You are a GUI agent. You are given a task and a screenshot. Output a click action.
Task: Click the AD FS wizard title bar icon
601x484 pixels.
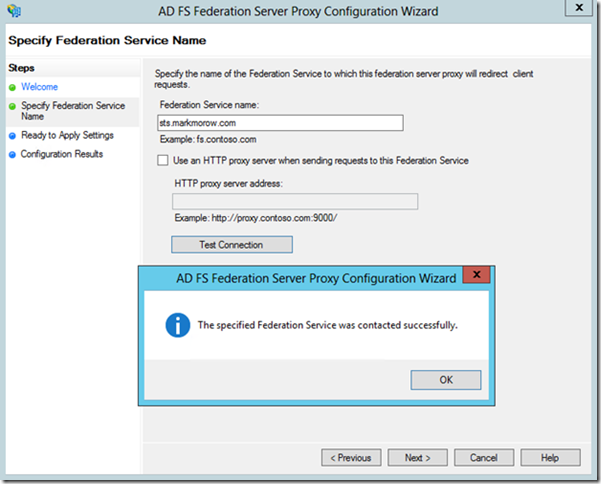14,11
